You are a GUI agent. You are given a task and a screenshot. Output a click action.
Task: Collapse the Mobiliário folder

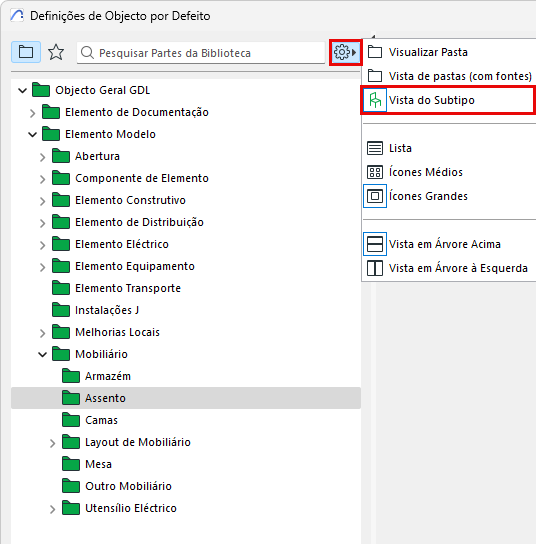42,355
